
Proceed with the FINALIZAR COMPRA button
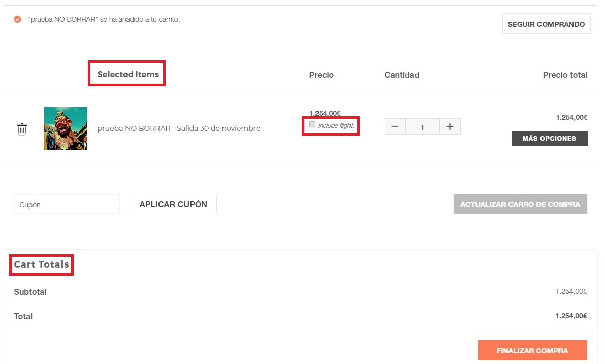pyautogui.click(x=532, y=350)
